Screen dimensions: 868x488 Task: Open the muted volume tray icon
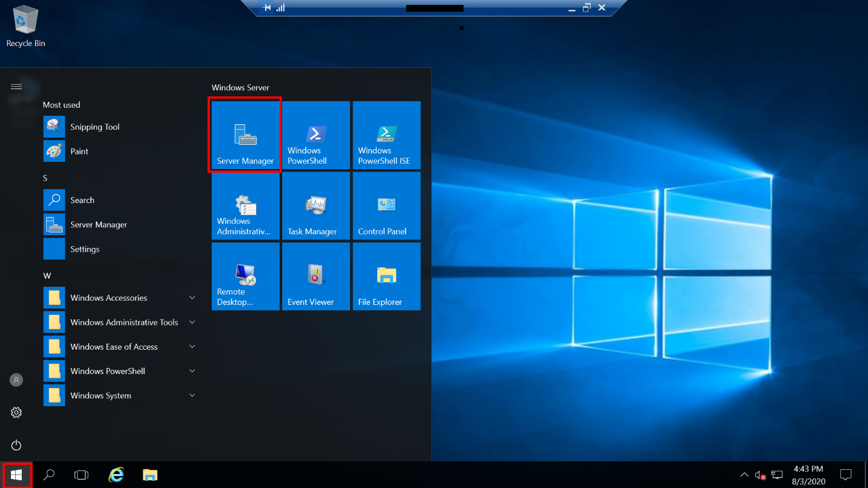point(761,475)
